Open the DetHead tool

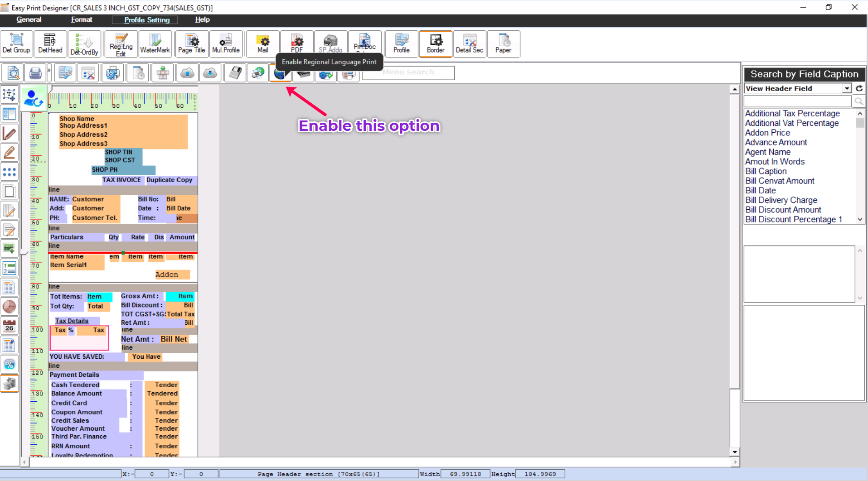50,44
